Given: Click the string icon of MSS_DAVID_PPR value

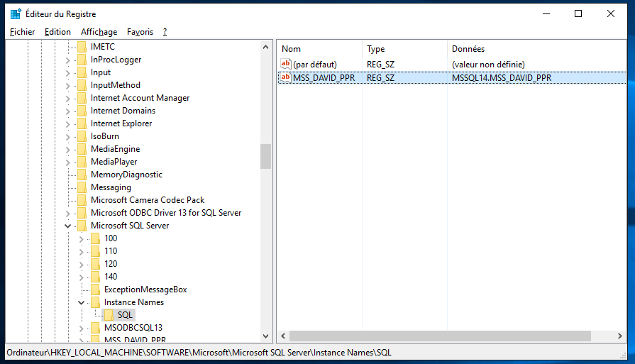Looking at the screenshot, I should click(286, 77).
